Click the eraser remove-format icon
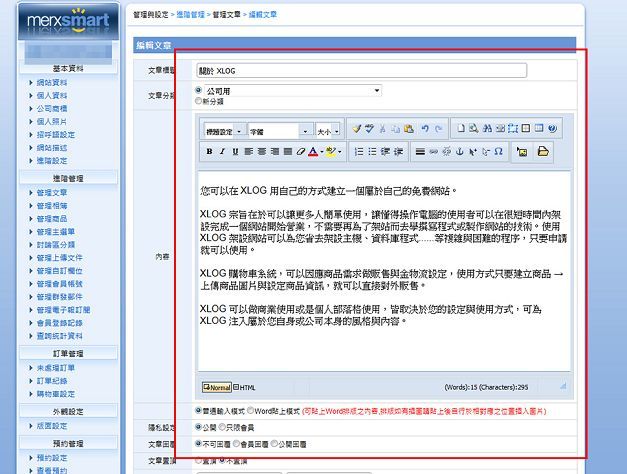The image size is (627, 474). click(300, 152)
